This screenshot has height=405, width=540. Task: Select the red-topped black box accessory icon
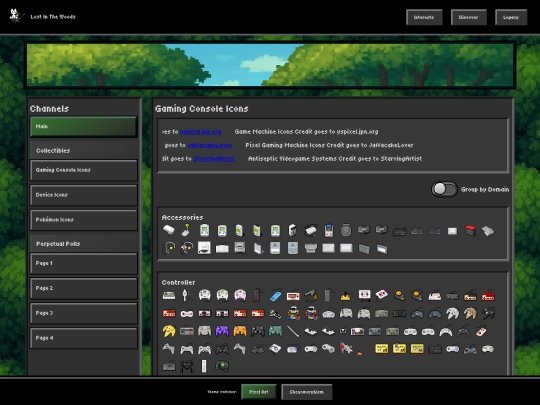[470, 230]
